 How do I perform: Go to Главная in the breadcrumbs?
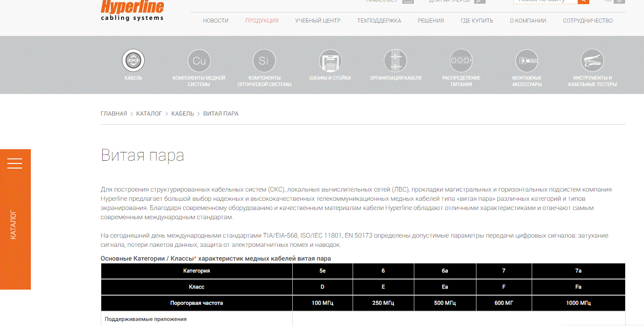tap(114, 113)
